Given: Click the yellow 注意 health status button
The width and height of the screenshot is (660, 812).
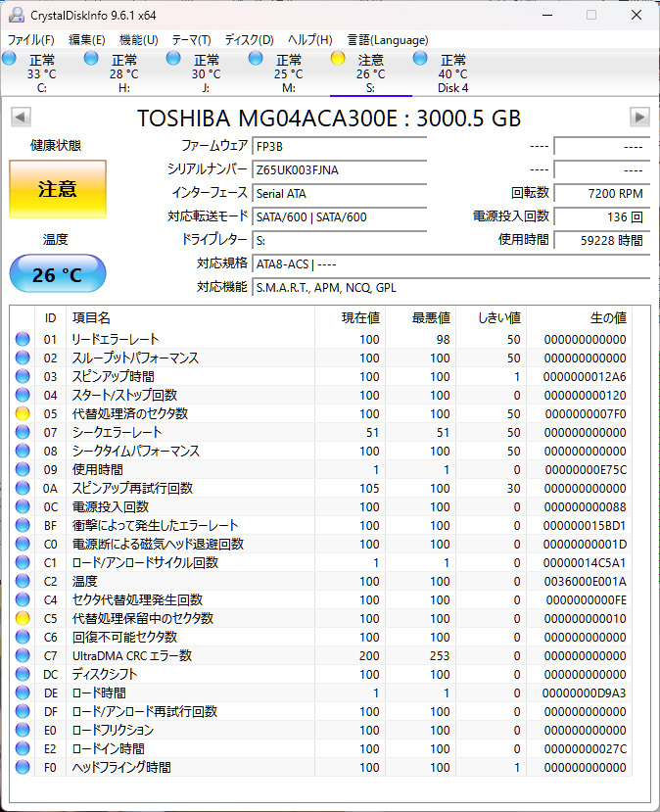Looking at the screenshot, I should point(58,189).
